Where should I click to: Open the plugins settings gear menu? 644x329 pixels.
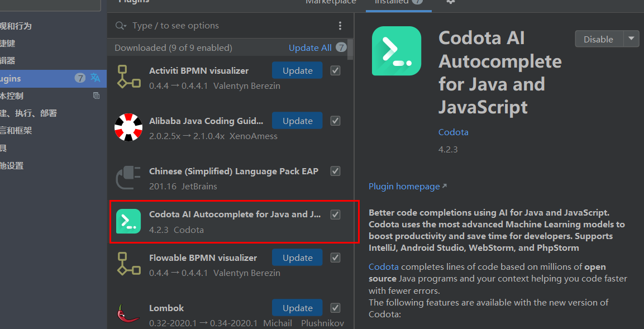451,2
